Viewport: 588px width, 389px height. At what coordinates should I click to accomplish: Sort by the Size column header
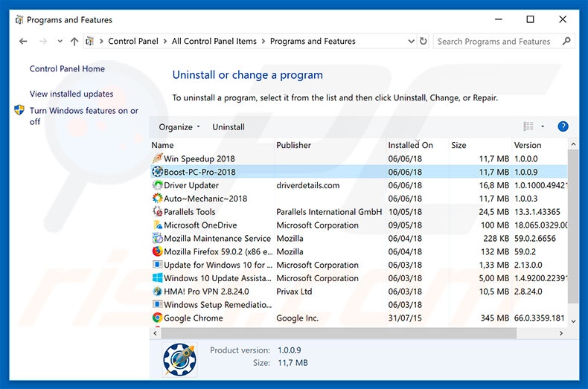point(480,145)
